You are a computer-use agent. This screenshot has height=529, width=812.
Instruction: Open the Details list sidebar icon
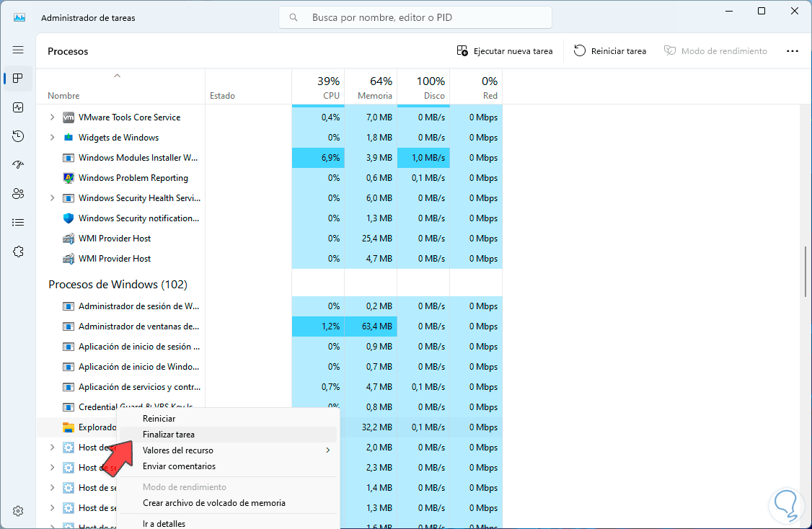pyautogui.click(x=18, y=223)
